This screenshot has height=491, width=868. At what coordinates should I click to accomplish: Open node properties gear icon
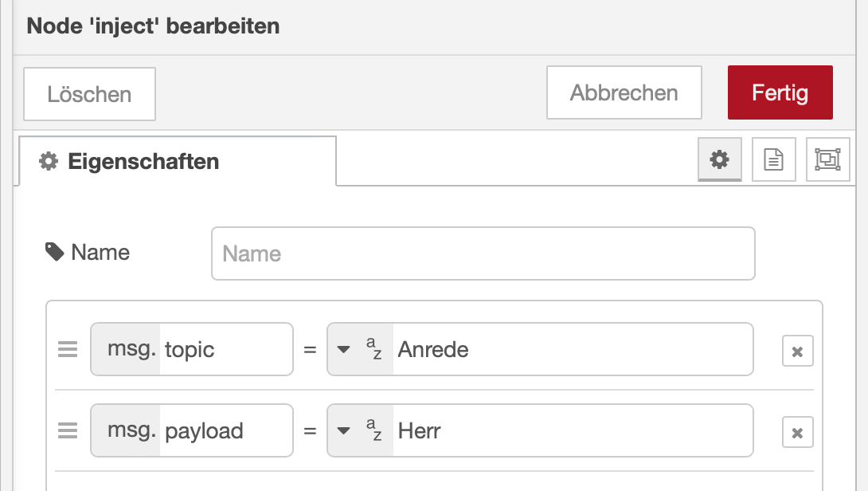719,160
